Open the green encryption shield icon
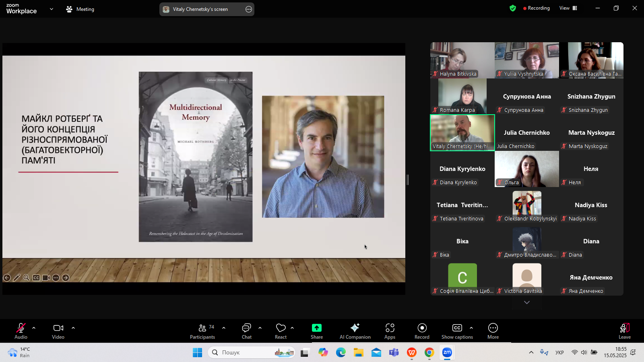 click(x=512, y=8)
